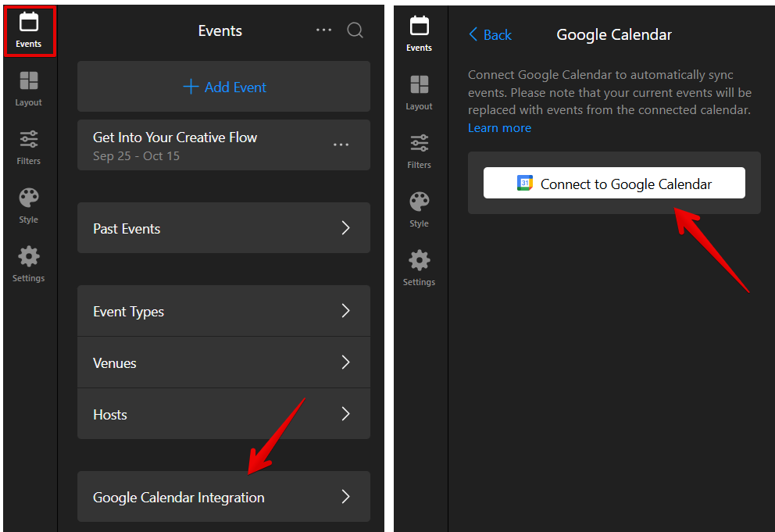Expand Event Types row
The width and height of the screenshot is (775, 532).
pyautogui.click(x=224, y=311)
